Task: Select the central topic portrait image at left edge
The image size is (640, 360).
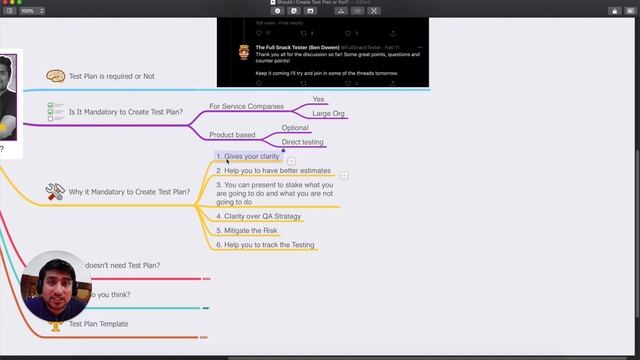Action: (8, 97)
